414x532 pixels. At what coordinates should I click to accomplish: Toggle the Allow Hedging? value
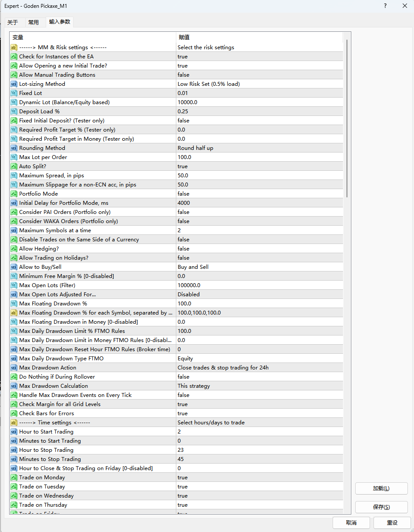(183, 249)
